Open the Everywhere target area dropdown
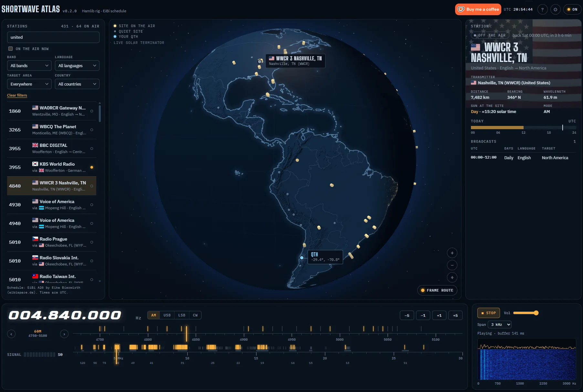Viewport: 583px width, 392px height. click(x=29, y=84)
